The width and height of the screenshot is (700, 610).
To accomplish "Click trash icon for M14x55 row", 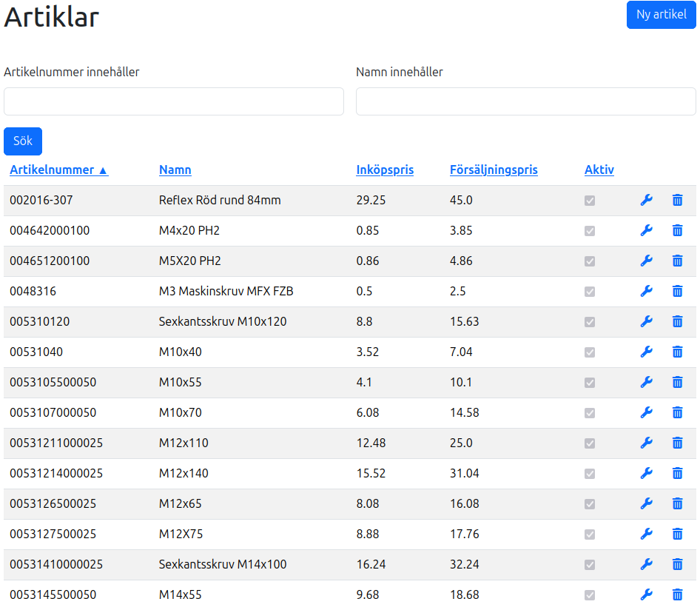I will pos(677,594).
